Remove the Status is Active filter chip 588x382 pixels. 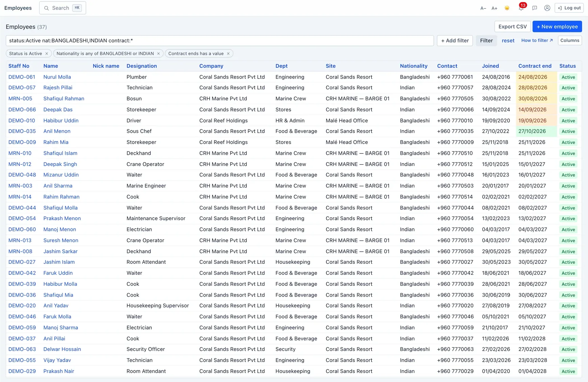coord(47,54)
